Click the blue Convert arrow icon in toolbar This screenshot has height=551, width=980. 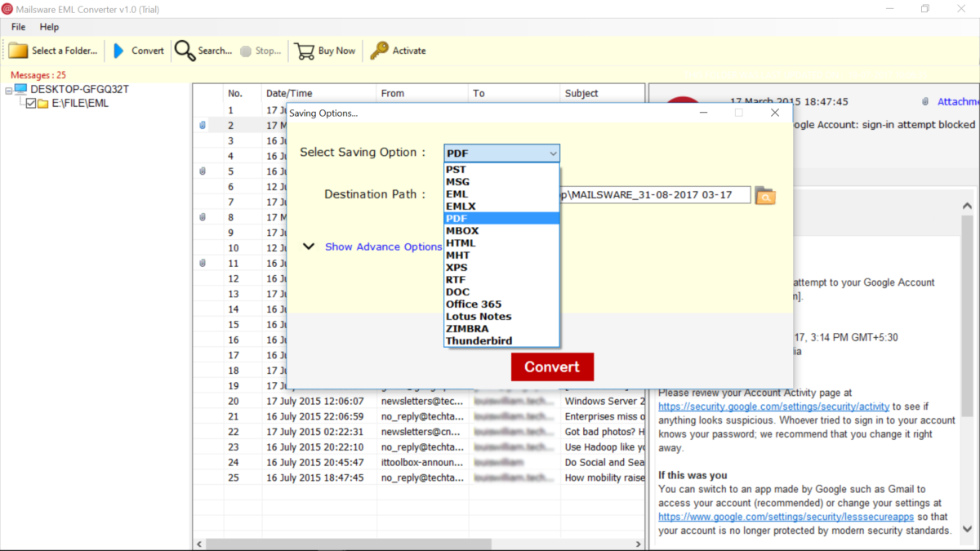coord(119,51)
